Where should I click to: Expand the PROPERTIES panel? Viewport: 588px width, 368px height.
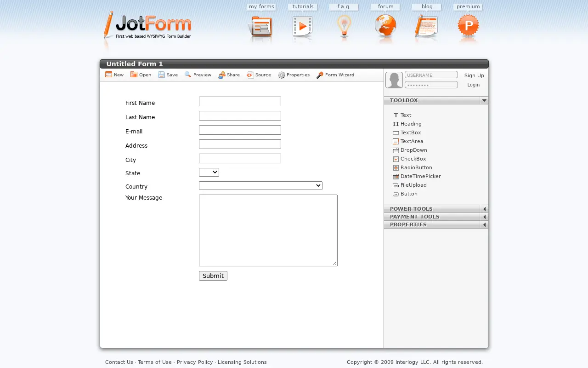pyautogui.click(x=436, y=224)
